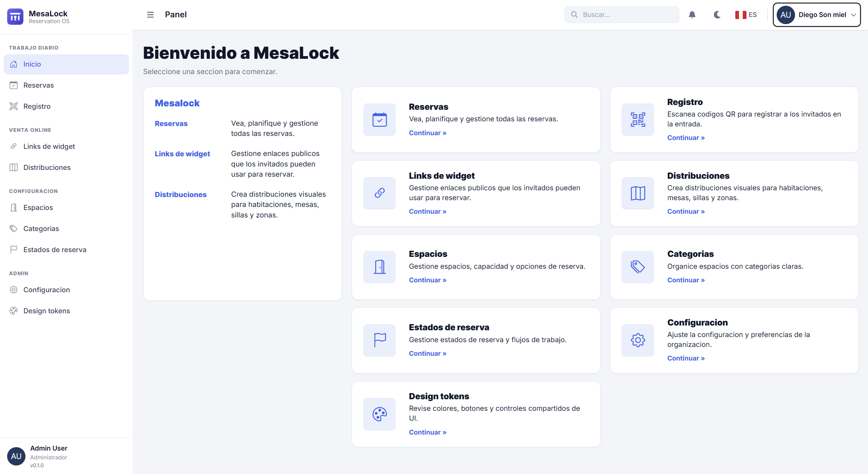Click the v0.1.0 version label

click(37, 466)
